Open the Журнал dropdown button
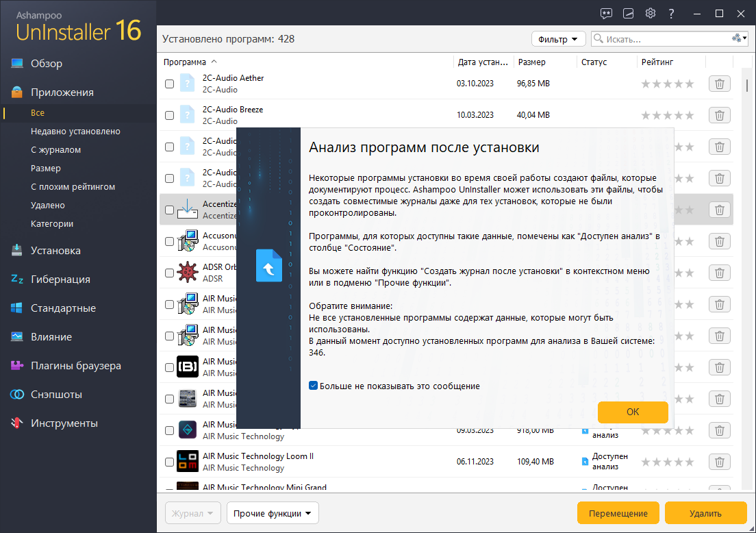This screenshot has width=756, height=533. [192, 513]
